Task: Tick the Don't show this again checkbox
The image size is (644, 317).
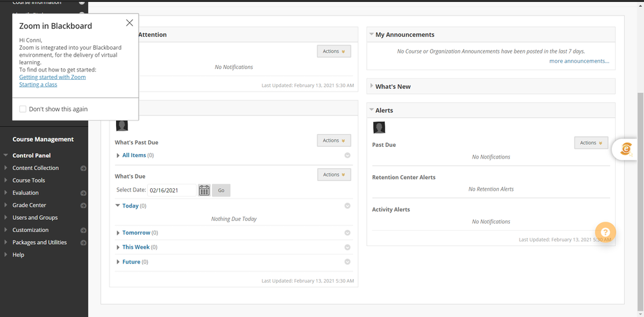Action: [x=23, y=110]
